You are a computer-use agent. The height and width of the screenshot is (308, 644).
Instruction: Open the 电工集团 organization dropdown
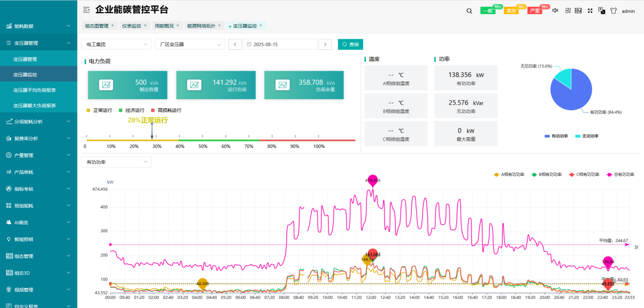[x=116, y=44]
